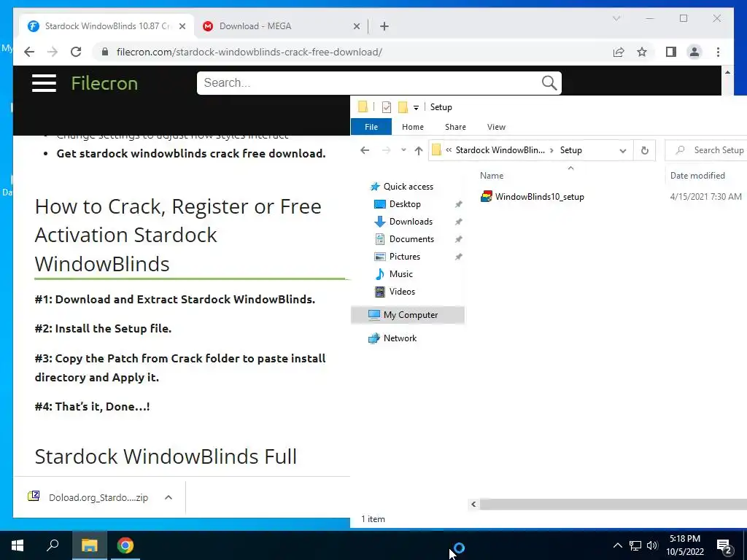Screen dimensions: 747x560
Task: Click the Filecron search magnifier icon
Action: [549, 83]
